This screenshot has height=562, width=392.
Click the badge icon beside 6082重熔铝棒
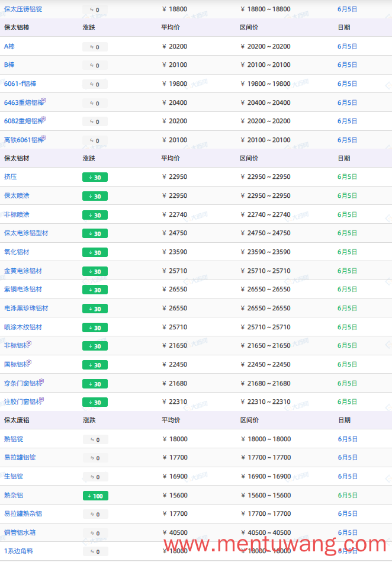click(x=43, y=118)
